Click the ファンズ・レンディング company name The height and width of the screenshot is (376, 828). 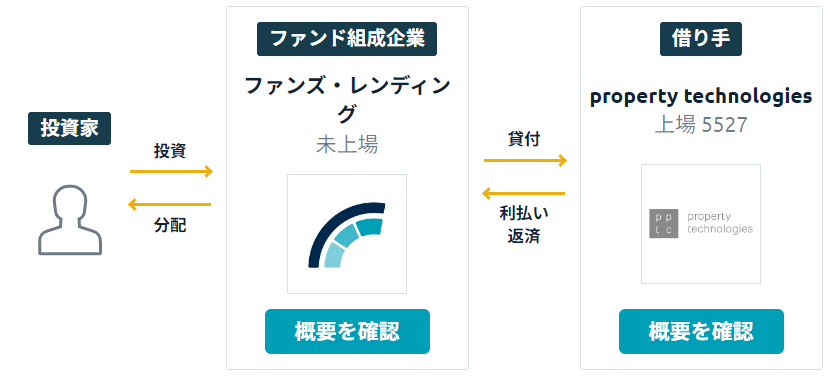(x=347, y=99)
